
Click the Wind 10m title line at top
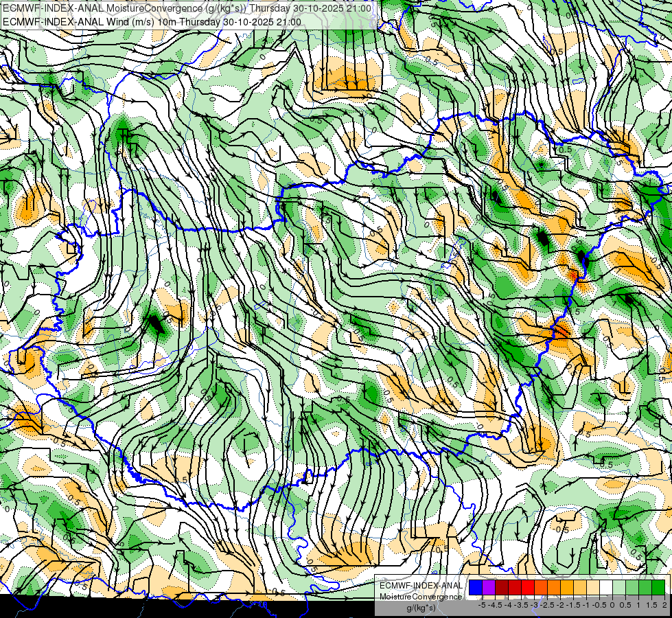pyautogui.click(x=152, y=22)
